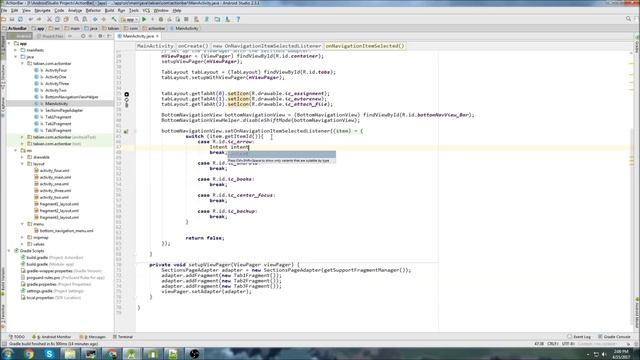Select SectionsPageAdapter in the project tree

click(64, 110)
